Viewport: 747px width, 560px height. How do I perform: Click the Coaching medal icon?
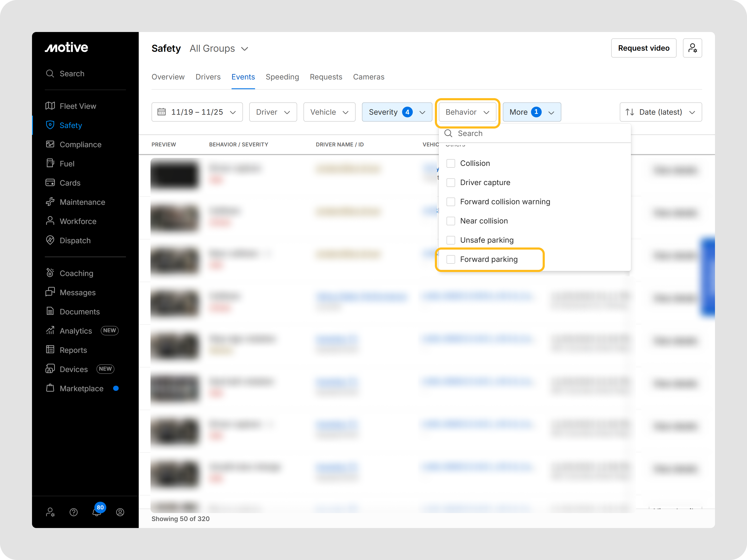coord(50,273)
